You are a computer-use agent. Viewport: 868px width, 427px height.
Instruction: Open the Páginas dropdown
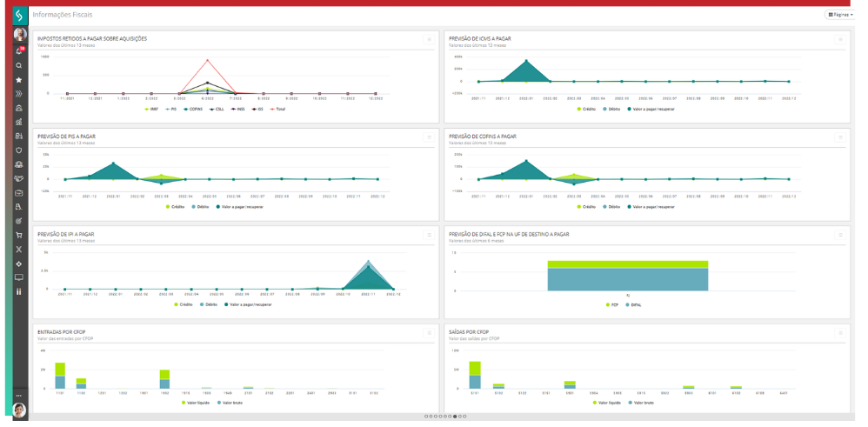(842, 15)
